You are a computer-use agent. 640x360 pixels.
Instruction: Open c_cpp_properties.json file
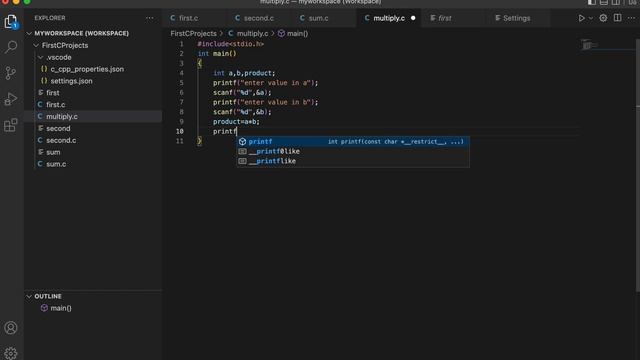(x=87, y=69)
